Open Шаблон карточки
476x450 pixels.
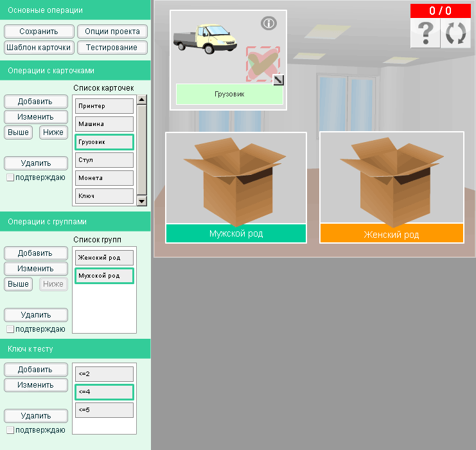(x=39, y=48)
